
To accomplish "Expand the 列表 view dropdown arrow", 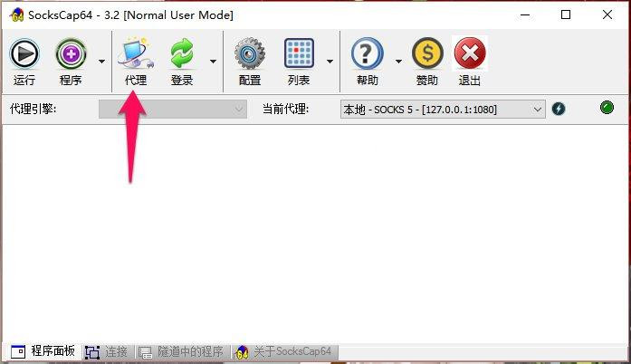I will [x=330, y=62].
